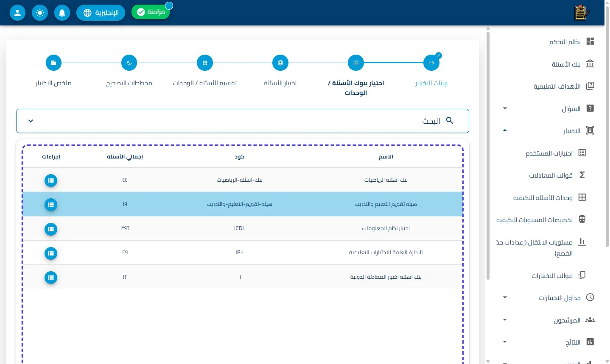Switch language with الإنجليزية button
The image size is (610, 364).
point(101,13)
